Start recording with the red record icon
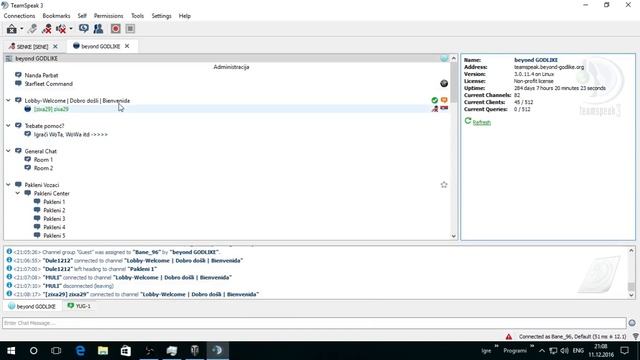Image resolution: width=640 pixels, height=360 pixels. coord(116,29)
